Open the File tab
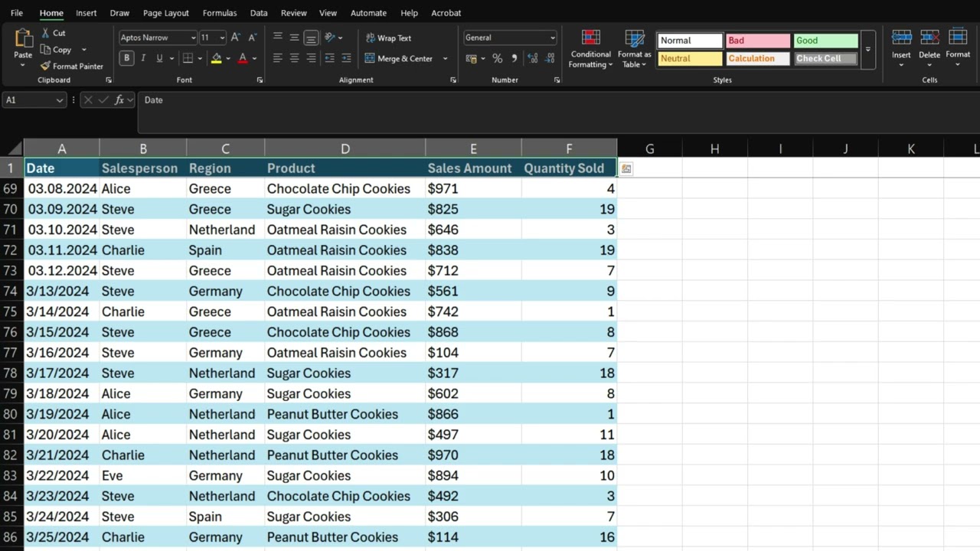This screenshot has width=980, height=551. (x=16, y=13)
